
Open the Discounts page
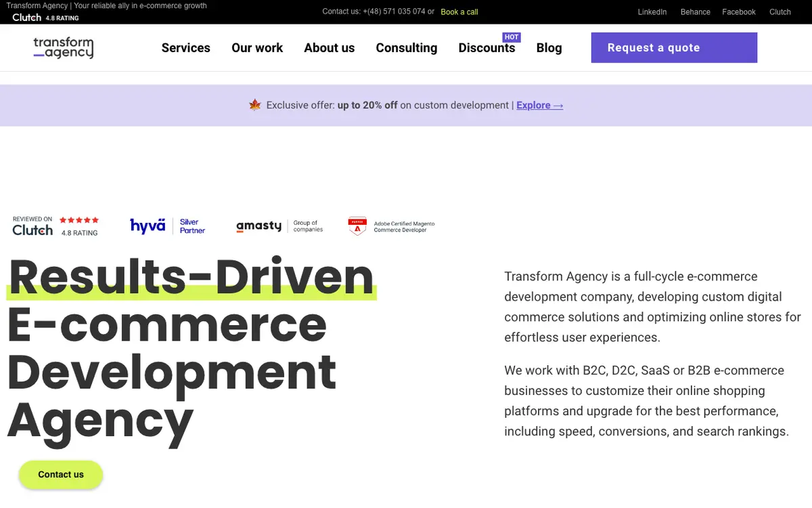(x=487, y=48)
